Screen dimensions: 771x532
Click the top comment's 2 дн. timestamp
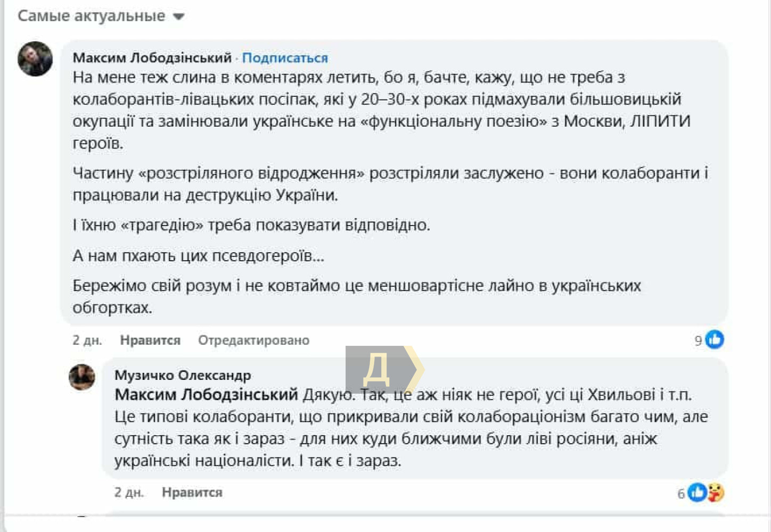[87, 340]
